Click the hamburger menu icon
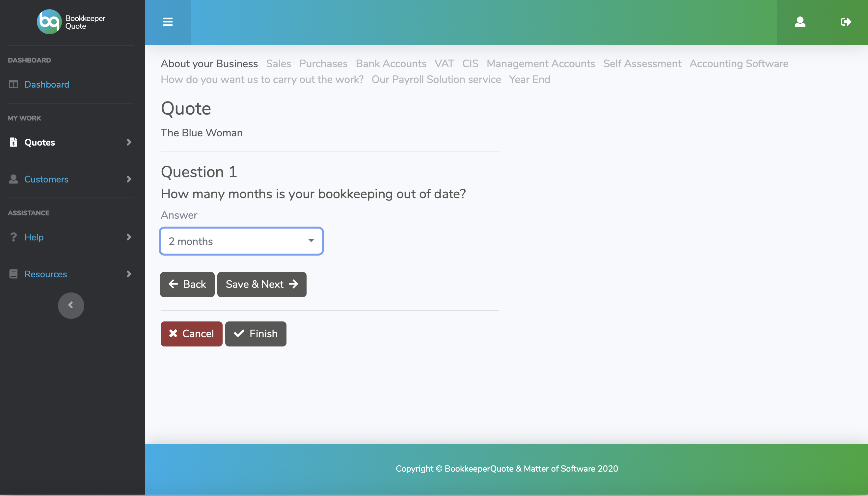The image size is (868, 496). pyautogui.click(x=168, y=22)
